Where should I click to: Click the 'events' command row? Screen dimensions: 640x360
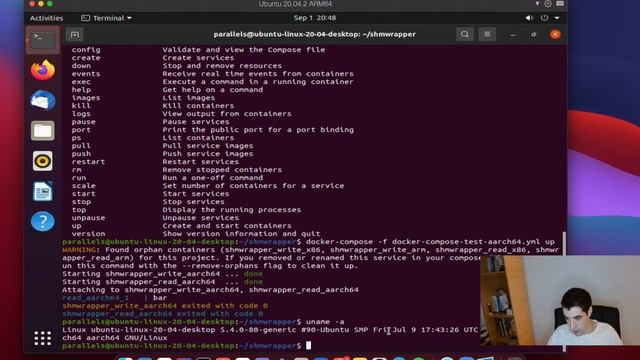pos(213,74)
